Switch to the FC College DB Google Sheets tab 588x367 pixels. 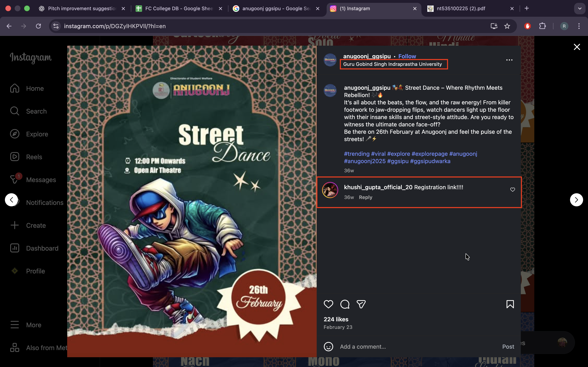click(179, 9)
